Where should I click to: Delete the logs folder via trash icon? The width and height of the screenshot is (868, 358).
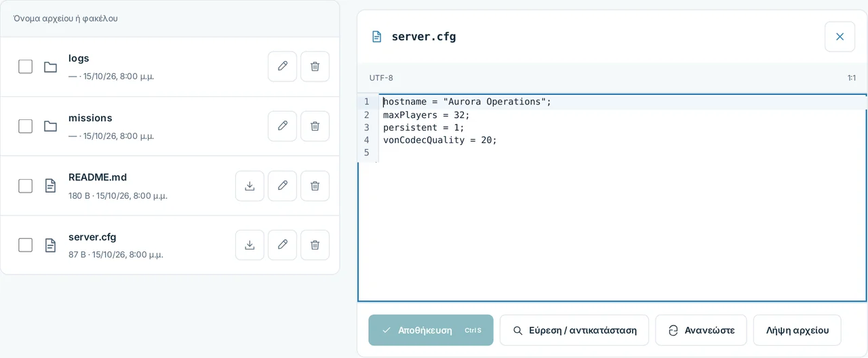coord(315,66)
